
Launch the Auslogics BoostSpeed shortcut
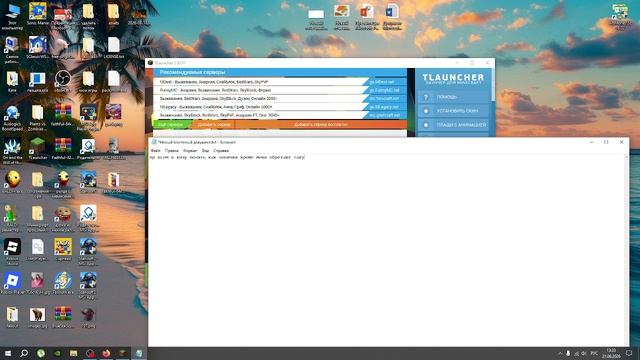point(12,118)
